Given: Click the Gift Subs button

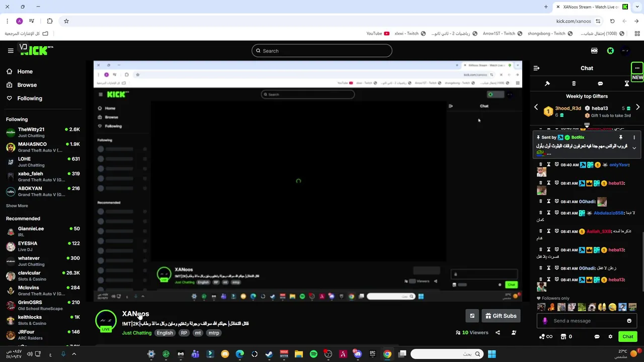Looking at the screenshot, I should (501, 316).
